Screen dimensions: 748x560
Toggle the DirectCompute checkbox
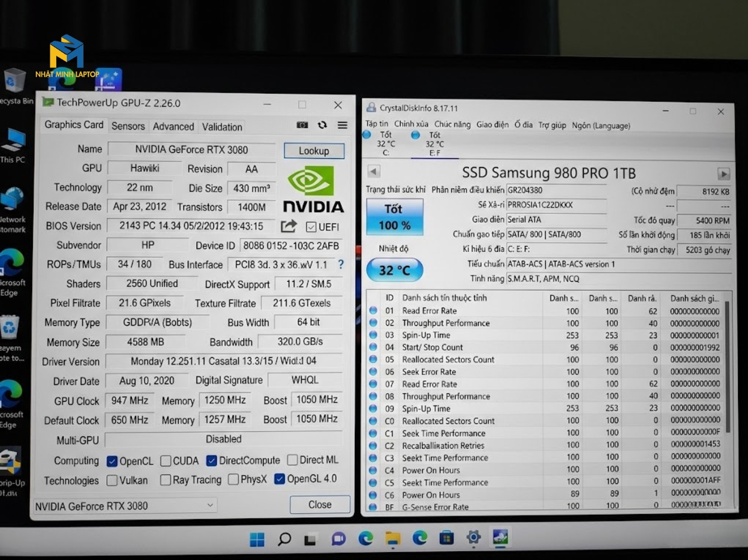coord(212,460)
